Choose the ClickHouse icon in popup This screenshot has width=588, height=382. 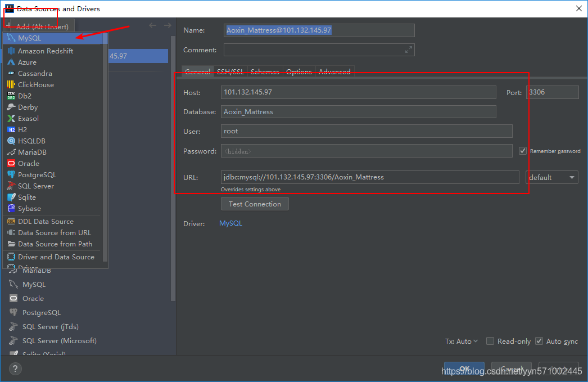11,84
